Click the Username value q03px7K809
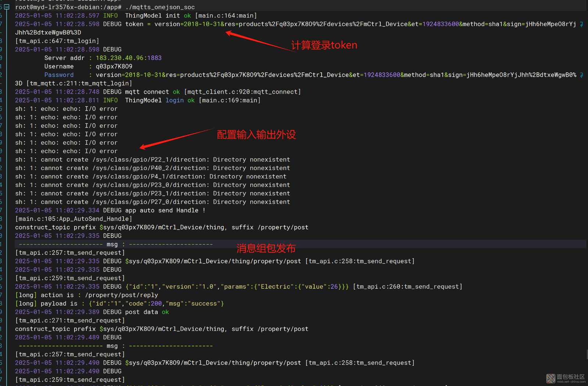This screenshot has height=386, width=588. coord(114,66)
